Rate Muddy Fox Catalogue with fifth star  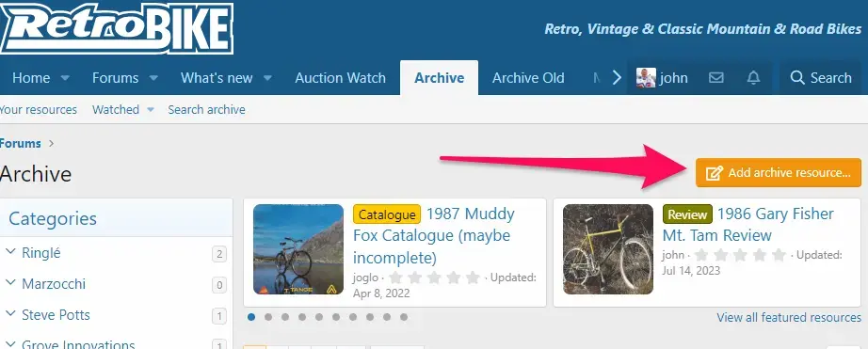(473, 278)
